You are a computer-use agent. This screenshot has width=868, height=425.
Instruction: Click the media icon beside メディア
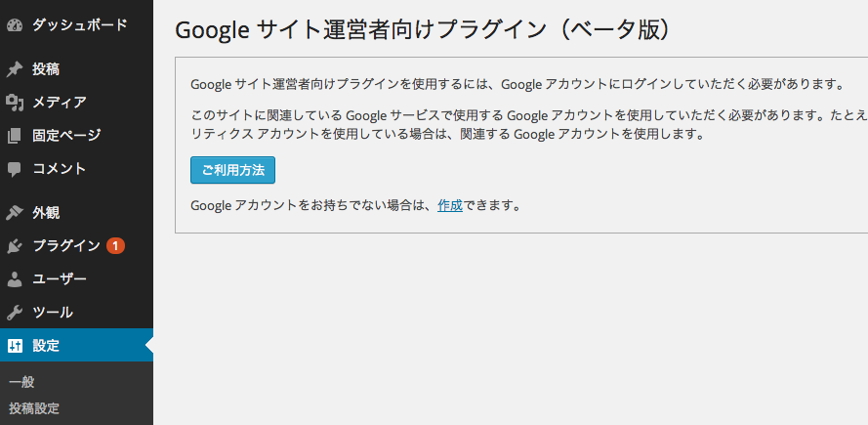click(x=15, y=103)
